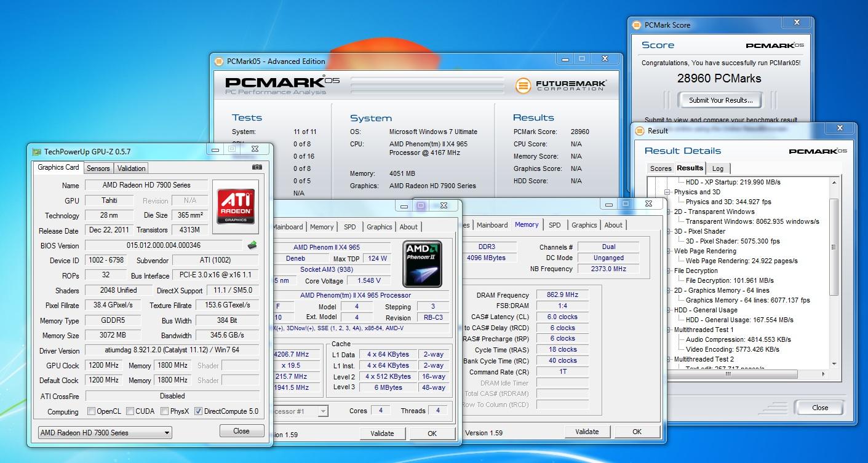868x463 pixels.
Task: Select the Multithreaded Test 1 tree item
Action: click(x=704, y=330)
